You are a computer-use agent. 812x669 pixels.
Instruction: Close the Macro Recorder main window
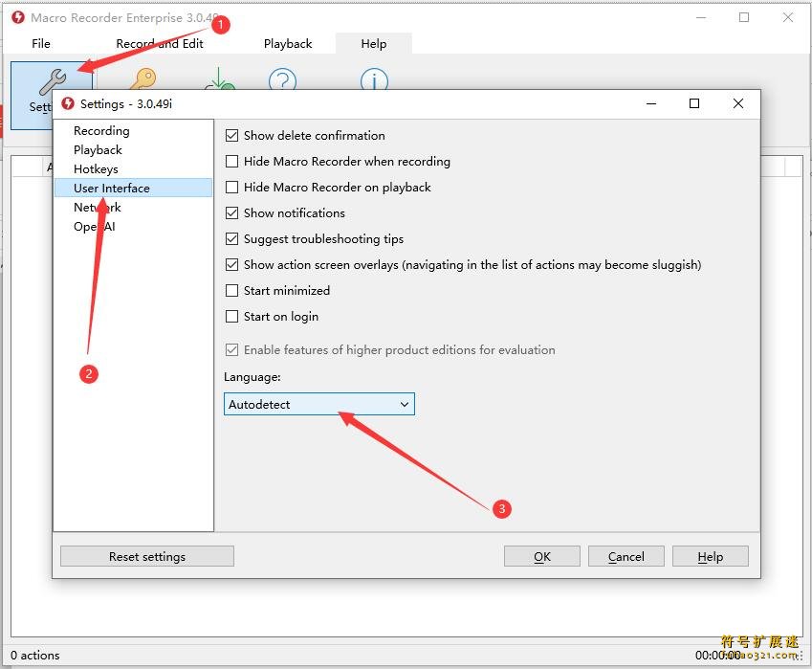click(788, 17)
